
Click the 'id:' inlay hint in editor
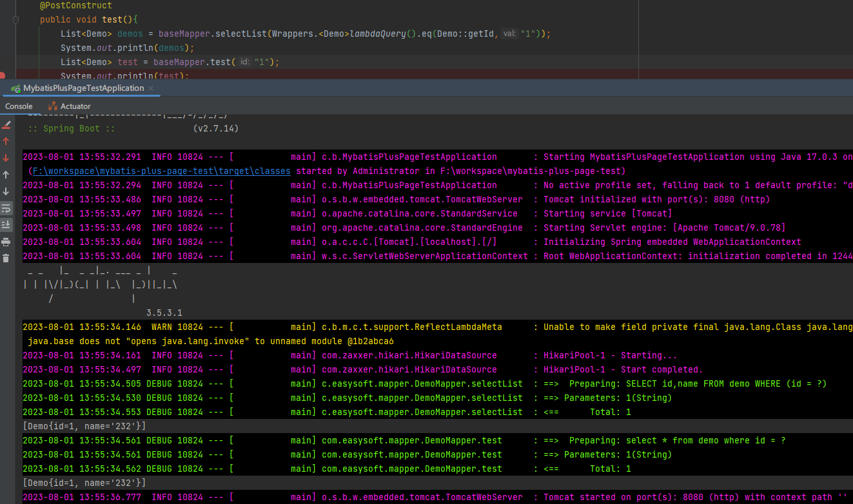click(x=244, y=62)
